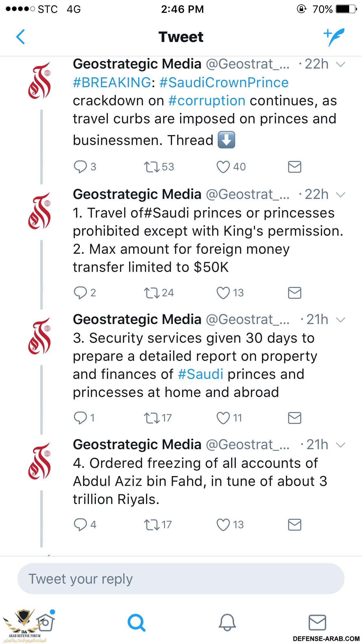
Task: Send the security services tweet by message
Action: 294,418
